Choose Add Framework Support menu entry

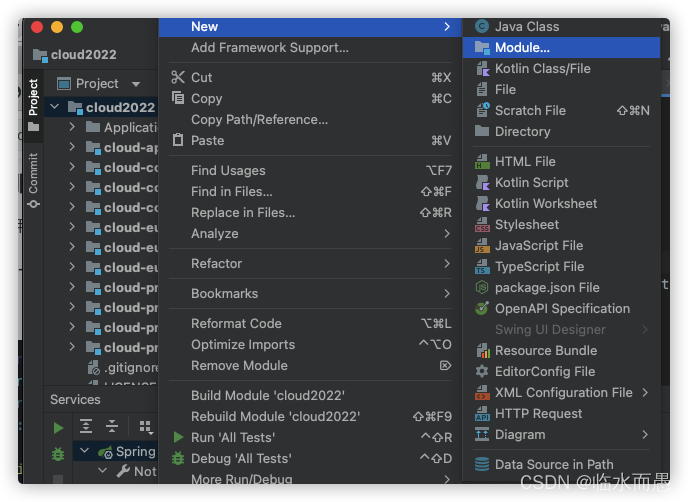(x=310, y=47)
